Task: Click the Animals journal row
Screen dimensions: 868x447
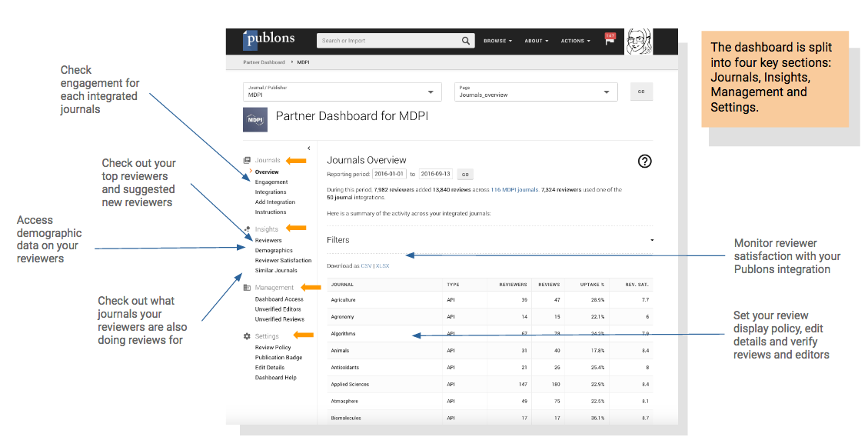Action: coord(490,351)
